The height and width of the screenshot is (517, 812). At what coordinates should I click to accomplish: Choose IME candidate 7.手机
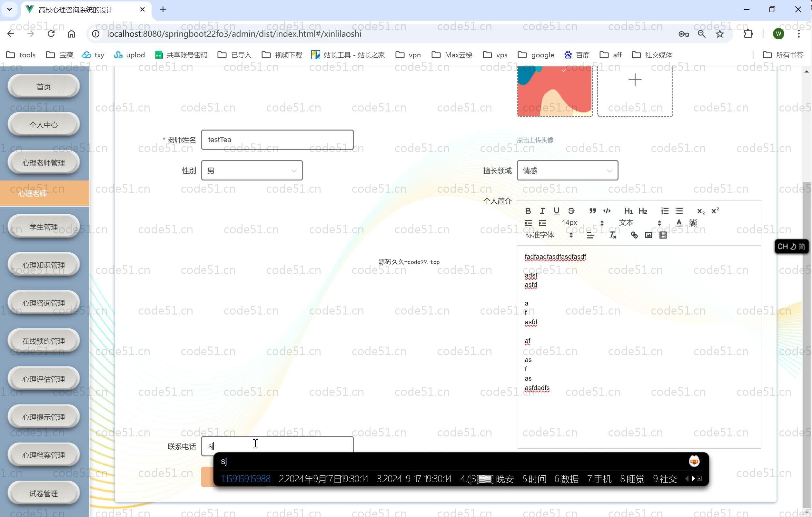tap(599, 479)
